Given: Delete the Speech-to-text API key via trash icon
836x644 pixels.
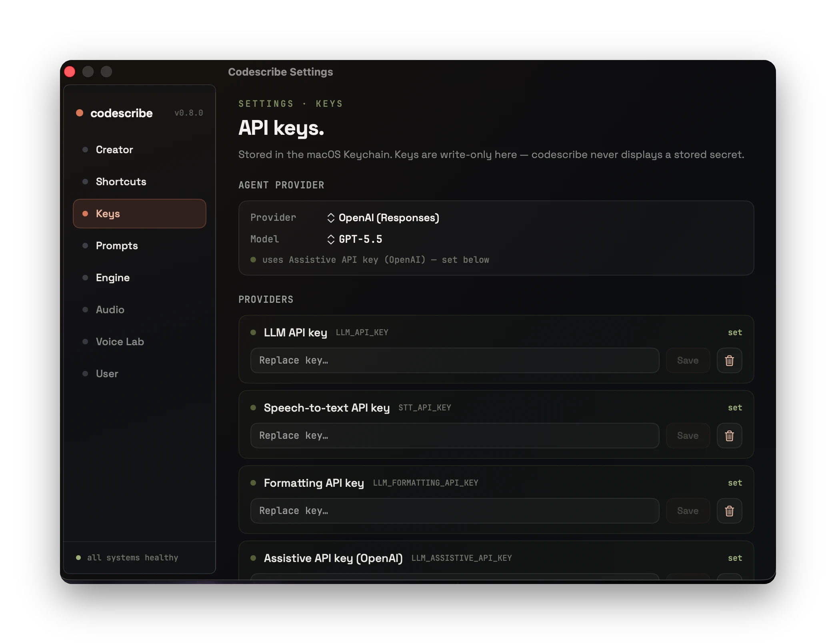Looking at the screenshot, I should (x=729, y=436).
